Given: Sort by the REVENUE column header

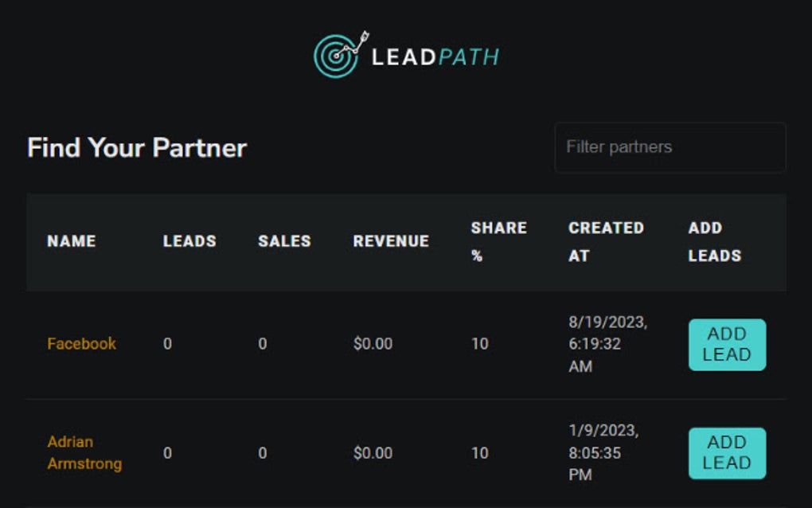Looking at the screenshot, I should click(x=391, y=241).
